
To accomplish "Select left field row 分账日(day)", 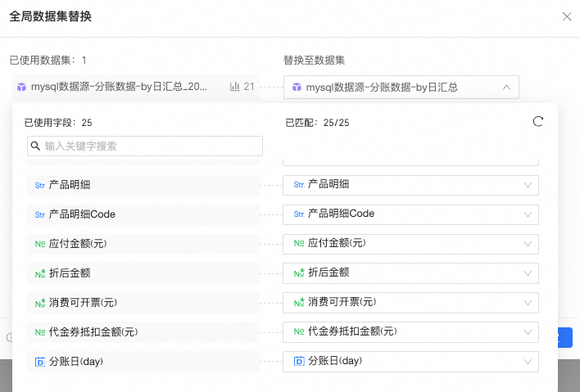I will (x=143, y=362).
